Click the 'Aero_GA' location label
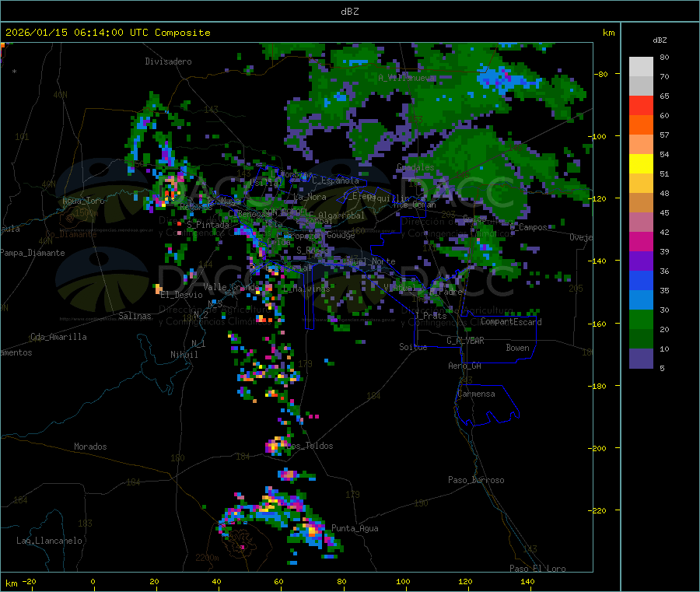The width and height of the screenshot is (700, 592). (465, 366)
